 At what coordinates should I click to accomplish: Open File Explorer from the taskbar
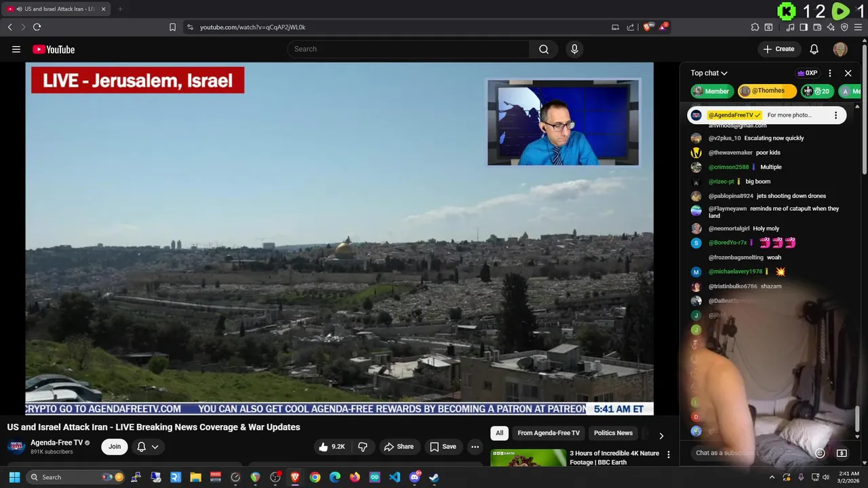click(x=195, y=477)
